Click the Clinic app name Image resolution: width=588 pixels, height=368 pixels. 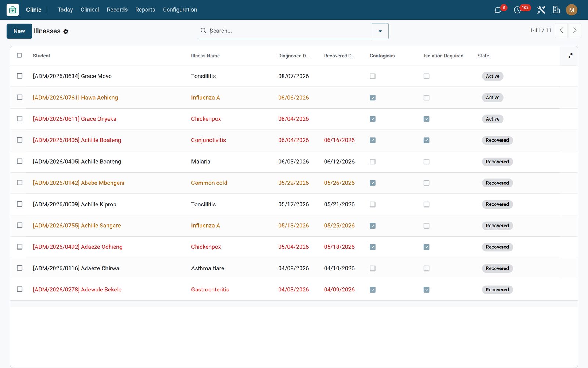pyautogui.click(x=33, y=10)
